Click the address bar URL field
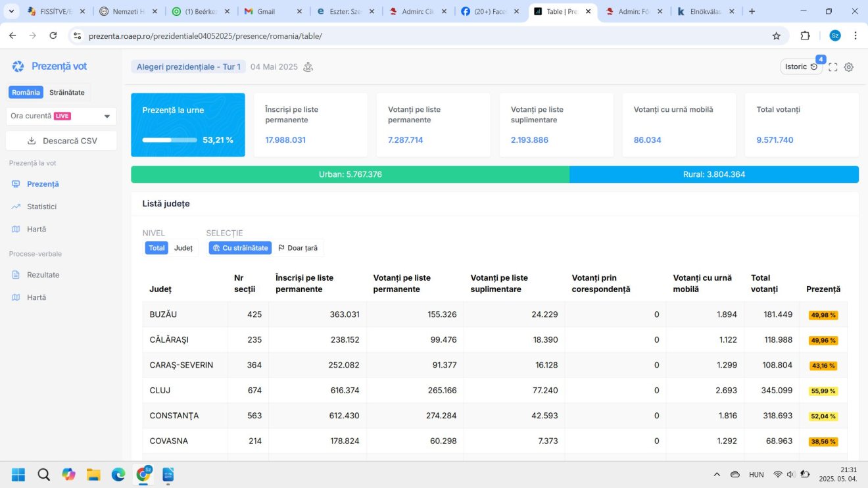 click(427, 36)
